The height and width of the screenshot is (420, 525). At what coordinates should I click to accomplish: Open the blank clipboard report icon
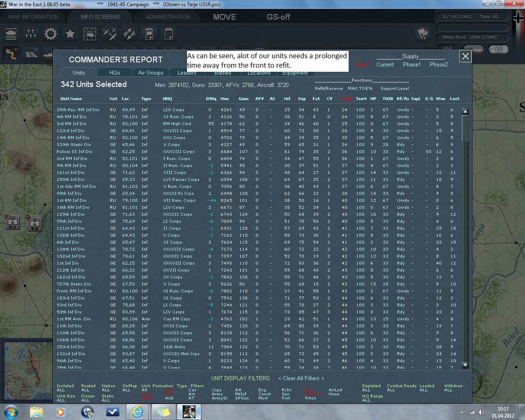pos(169,34)
